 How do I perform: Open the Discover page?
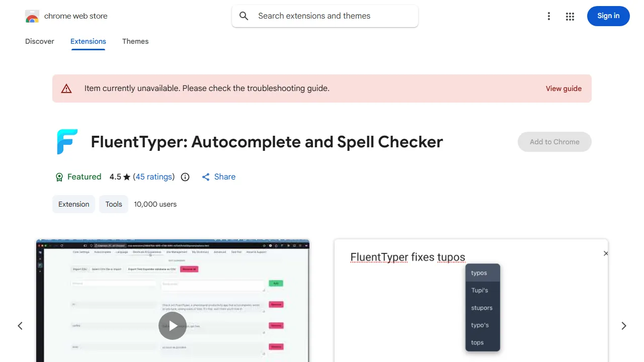tap(39, 41)
